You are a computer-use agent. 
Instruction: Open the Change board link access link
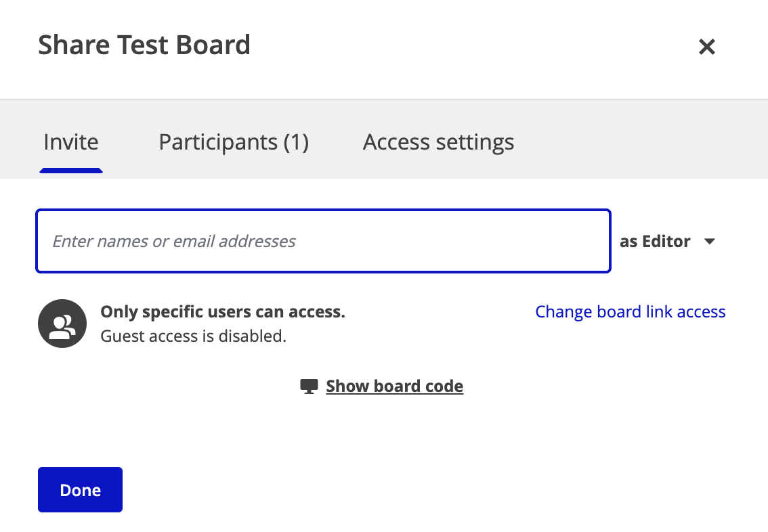pos(630,311)
